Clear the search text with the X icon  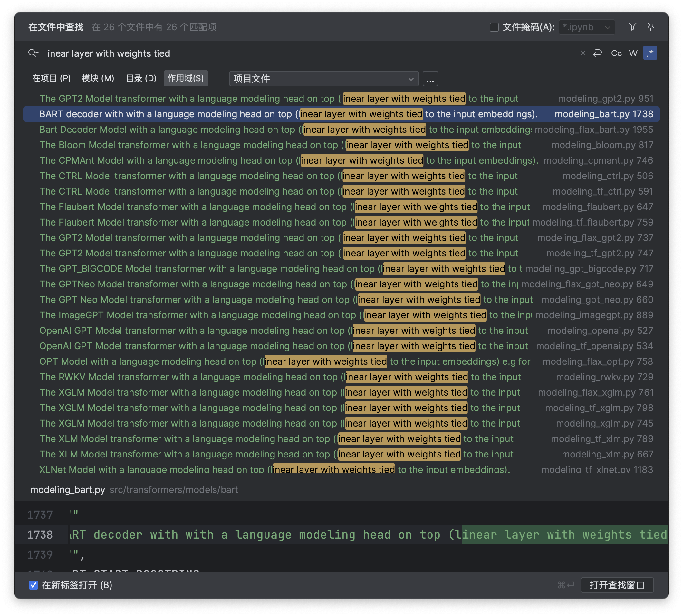tap(583, 53)
